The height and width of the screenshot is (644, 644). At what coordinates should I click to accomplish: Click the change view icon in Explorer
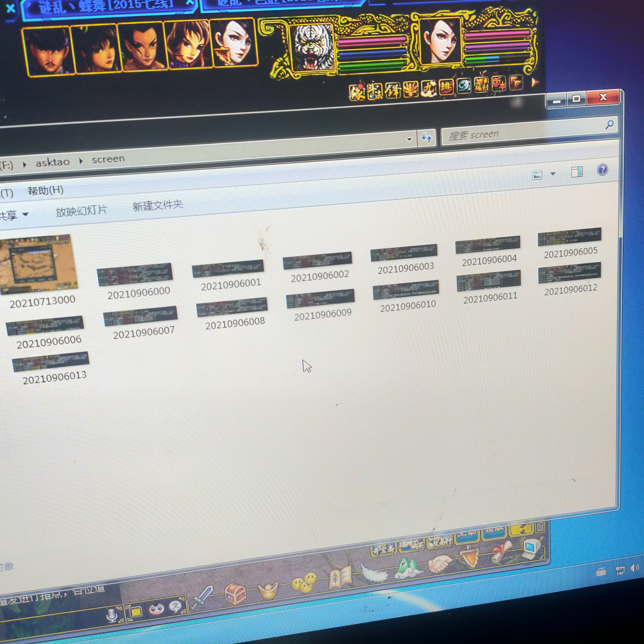pos(537,175)
